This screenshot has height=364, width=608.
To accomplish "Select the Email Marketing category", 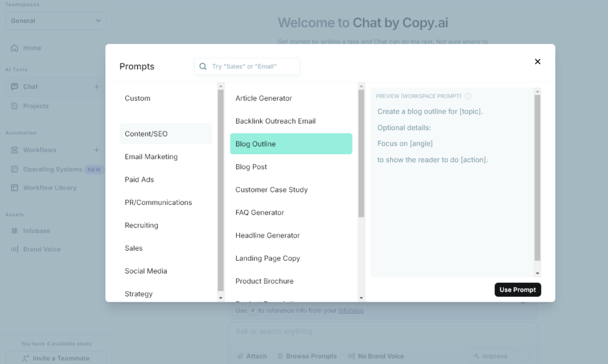I will coord(151,157).
